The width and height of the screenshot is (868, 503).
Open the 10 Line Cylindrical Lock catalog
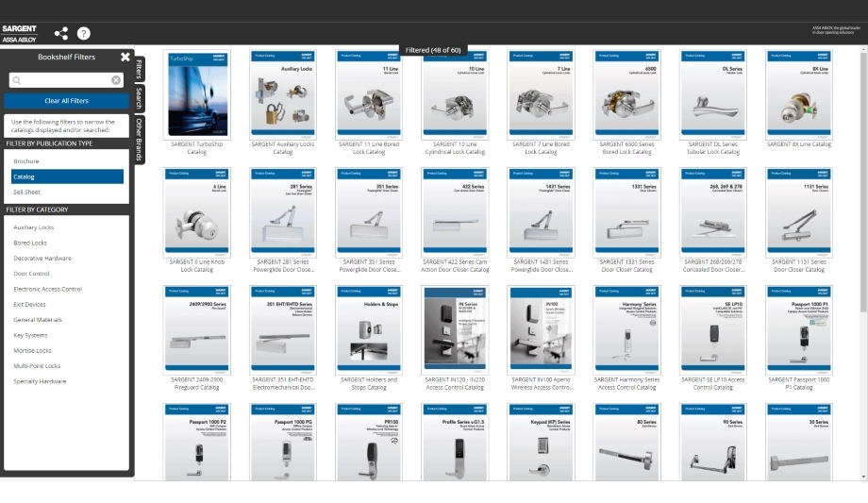pyautogui.click(x=455, y=94)
